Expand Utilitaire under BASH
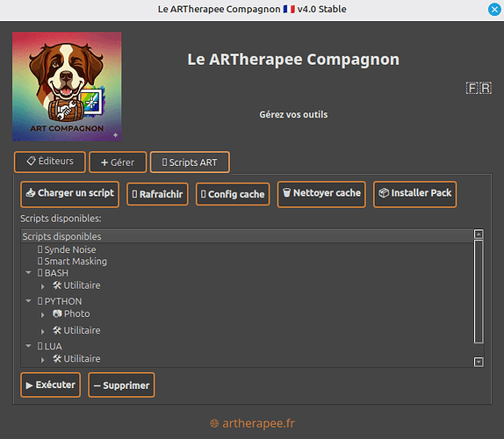The height and width of the screenshot is (439, 504). click(x=42, y=286)
